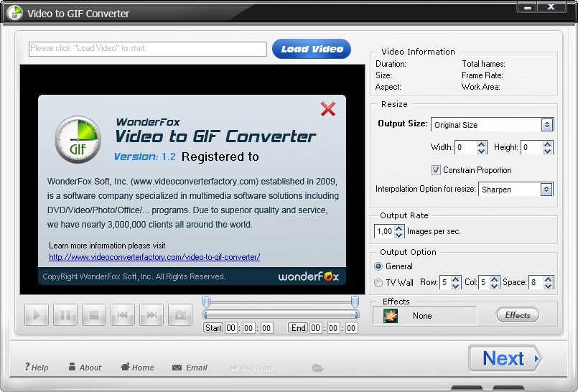Close the About dialog with red X

pyautogui.click(x=327, y=108)
